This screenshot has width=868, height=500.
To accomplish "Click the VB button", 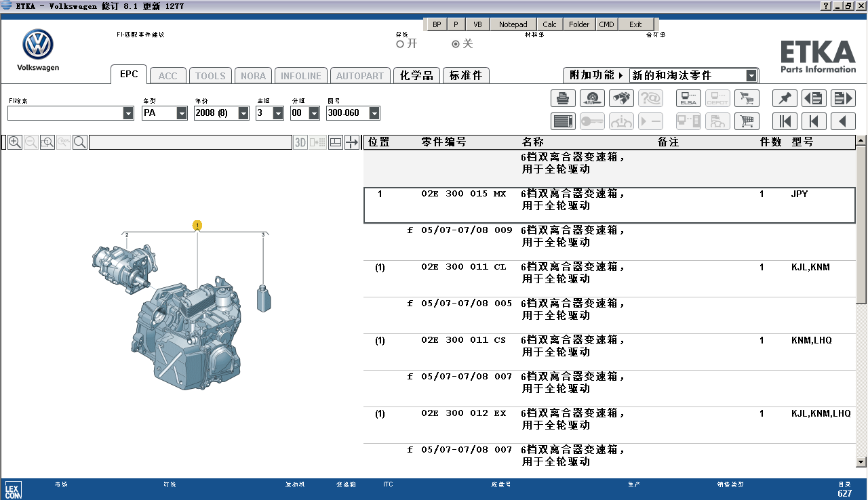I will [x=477, y=24].
